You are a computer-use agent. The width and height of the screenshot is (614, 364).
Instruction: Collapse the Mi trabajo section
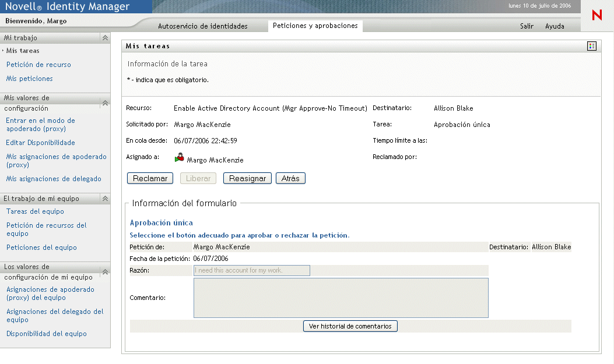click(x=105, y=38)
